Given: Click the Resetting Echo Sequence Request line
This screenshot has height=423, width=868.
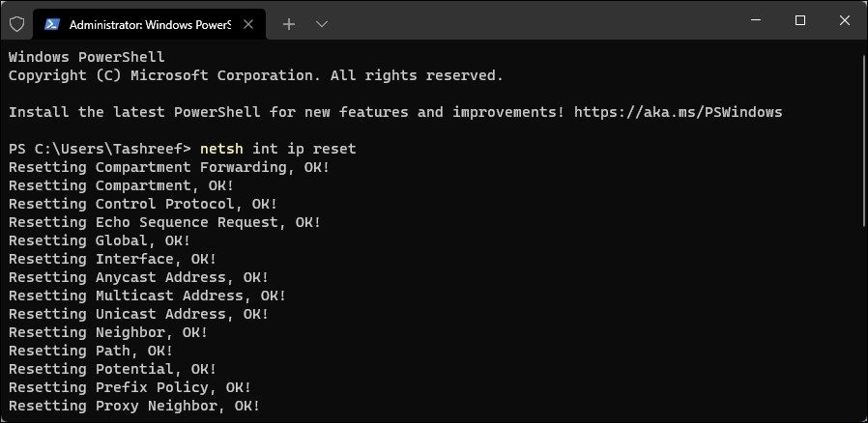Looking at the screenshot, I should pos(164,222).
